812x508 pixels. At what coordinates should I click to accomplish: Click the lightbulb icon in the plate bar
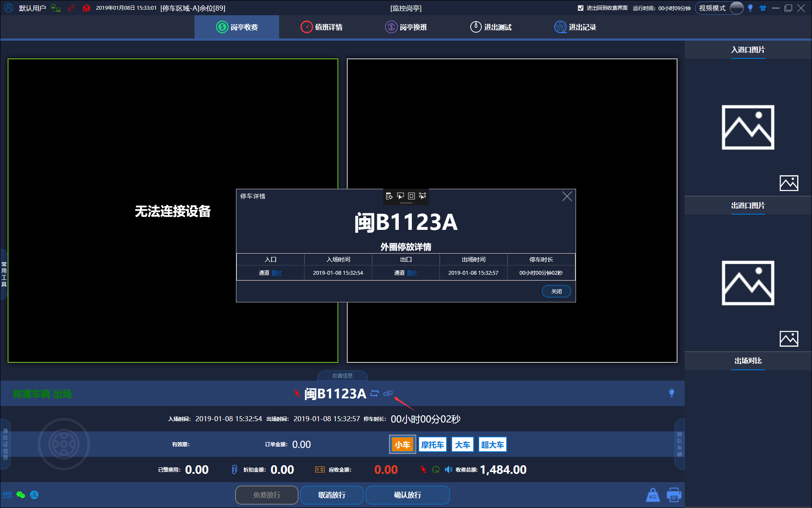[671, 393]
